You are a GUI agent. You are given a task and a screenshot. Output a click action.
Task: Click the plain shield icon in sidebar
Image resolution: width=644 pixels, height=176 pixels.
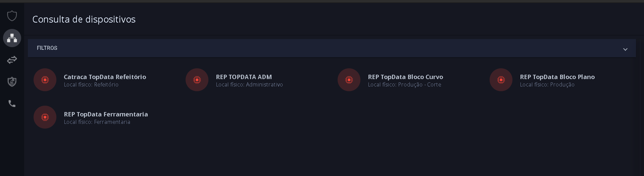pos(12,16)
